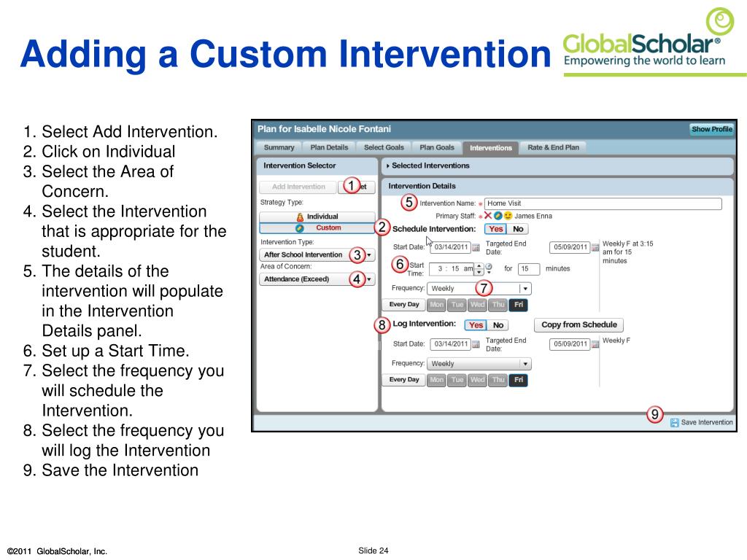Open the After School Intervention type dropdown
The width and height of the screenshot is (747, 560).
[317, 254]
